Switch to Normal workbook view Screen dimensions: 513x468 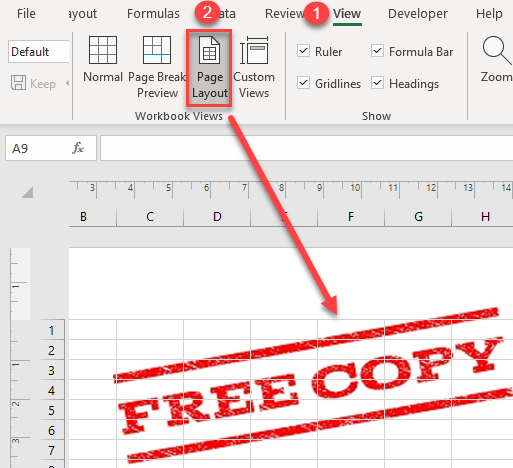coord(103,59)
